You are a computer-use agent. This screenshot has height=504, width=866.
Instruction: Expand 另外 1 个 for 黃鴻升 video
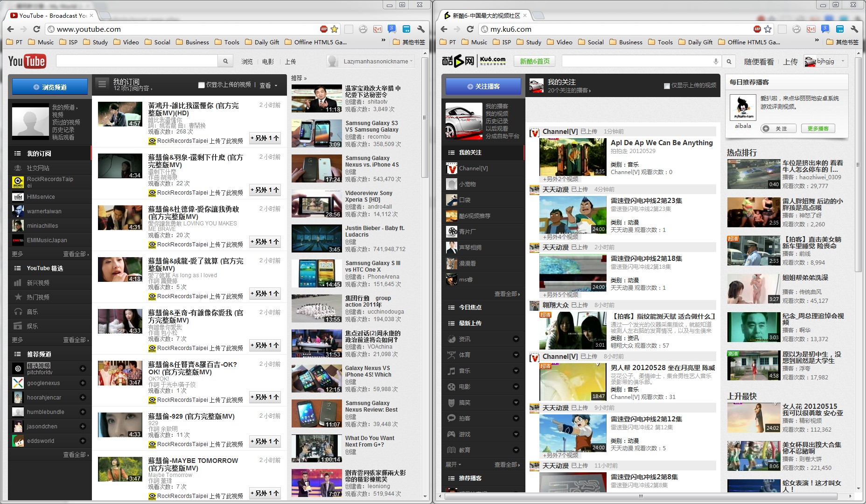(265, 138)
